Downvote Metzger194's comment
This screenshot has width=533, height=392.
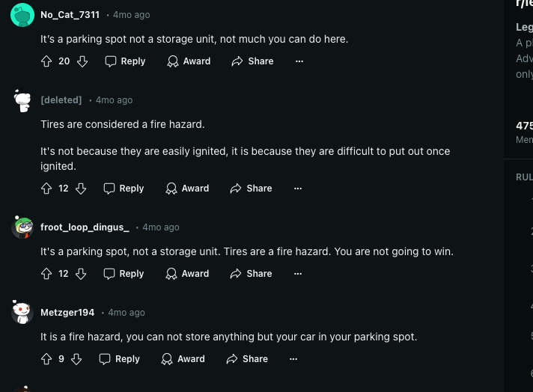click(76, 359)
